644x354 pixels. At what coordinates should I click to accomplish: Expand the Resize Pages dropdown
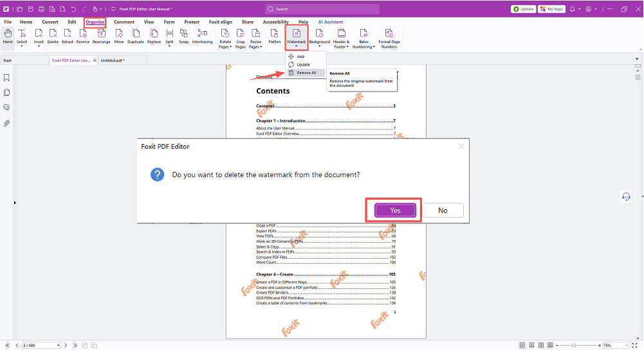tap(261, 47)
